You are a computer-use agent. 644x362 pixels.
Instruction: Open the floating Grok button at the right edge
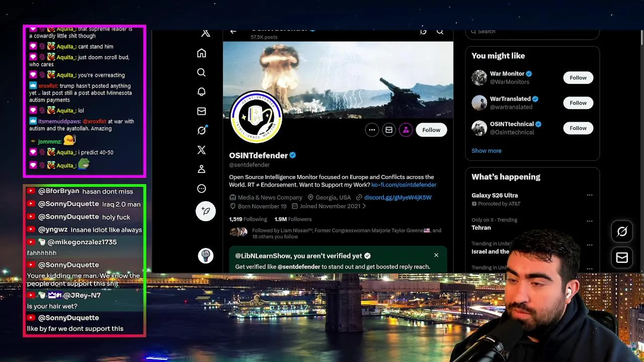click(622, 232)
